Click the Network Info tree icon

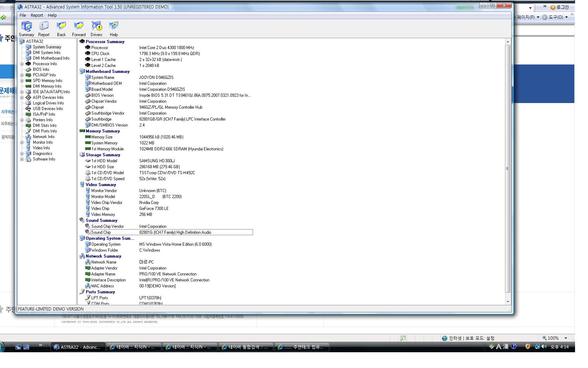coord(28,137)
